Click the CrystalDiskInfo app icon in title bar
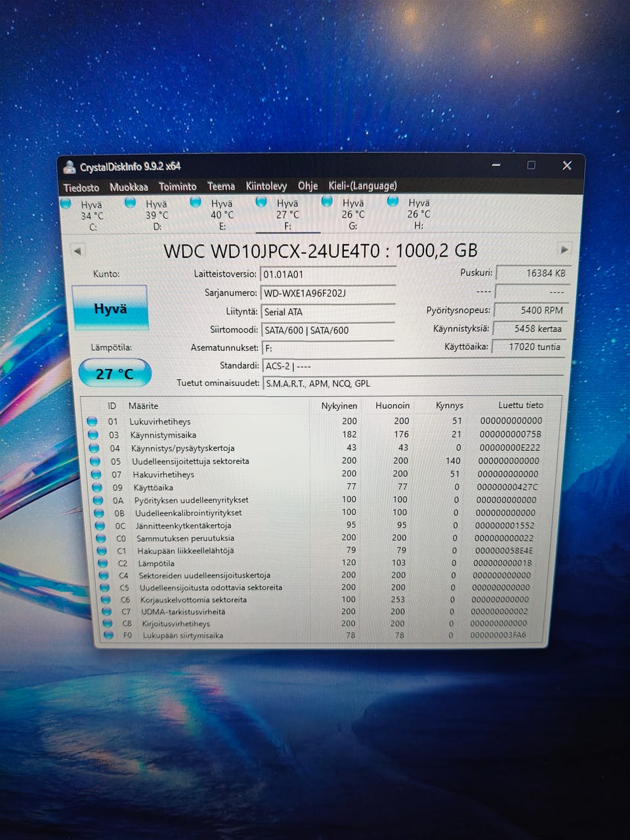Image resolution: width=630 pixels, height=840 pixels. tap(69, 167)
